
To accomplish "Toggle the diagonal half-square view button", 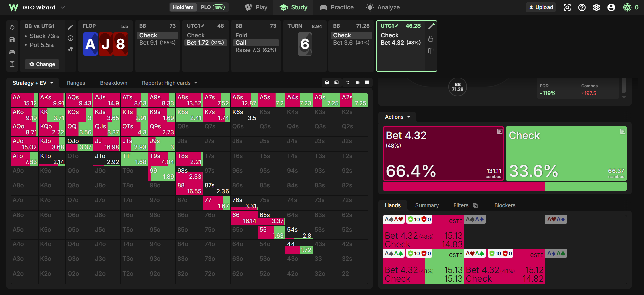I will coord(336,83).
